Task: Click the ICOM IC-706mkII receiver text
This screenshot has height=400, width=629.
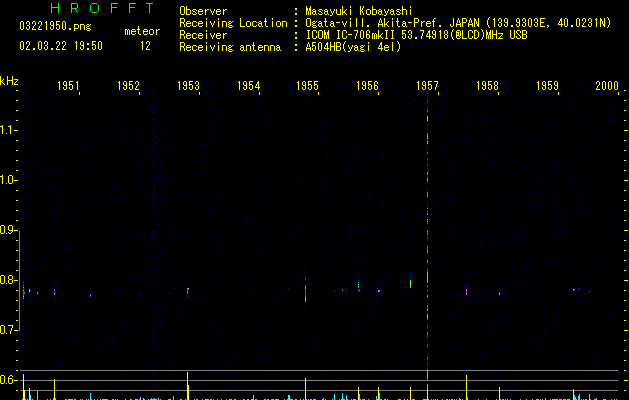Action: (x=416, y=35)
